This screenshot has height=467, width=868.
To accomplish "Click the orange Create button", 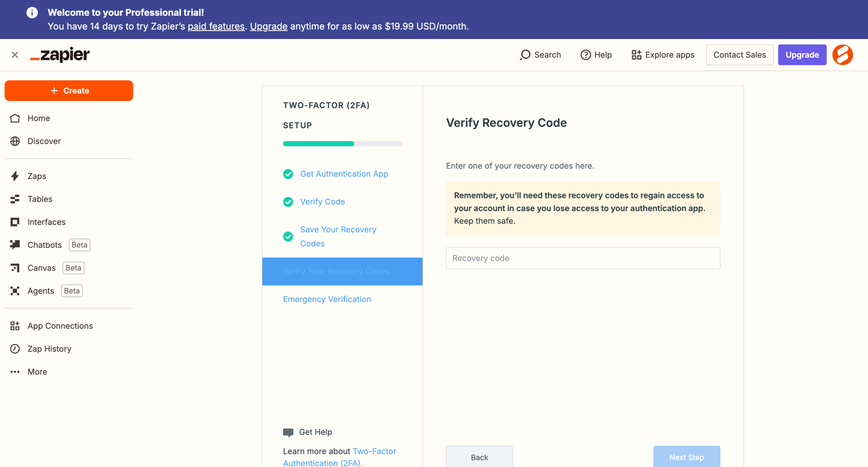I will pyautogui.click(x=69, y=91).
